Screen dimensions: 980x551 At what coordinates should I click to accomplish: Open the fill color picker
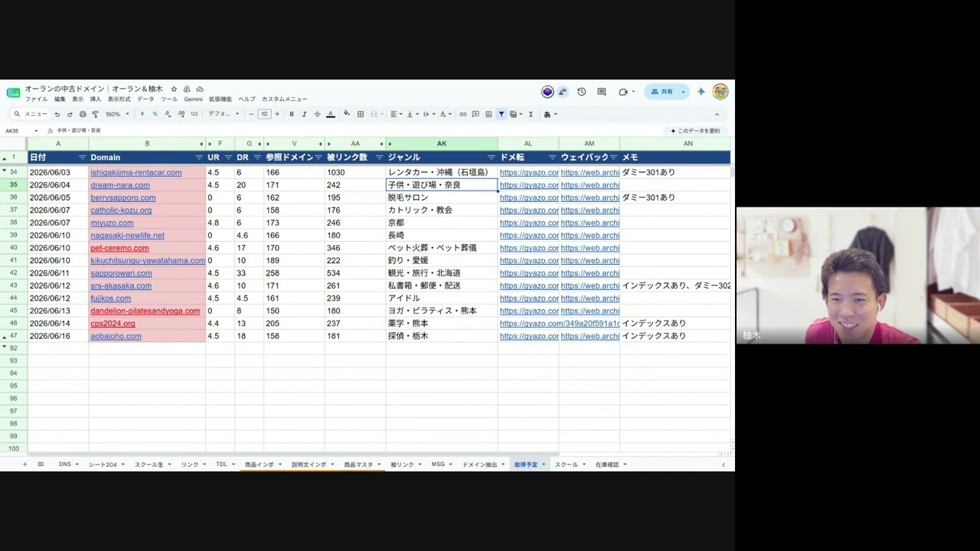(347, 114)
